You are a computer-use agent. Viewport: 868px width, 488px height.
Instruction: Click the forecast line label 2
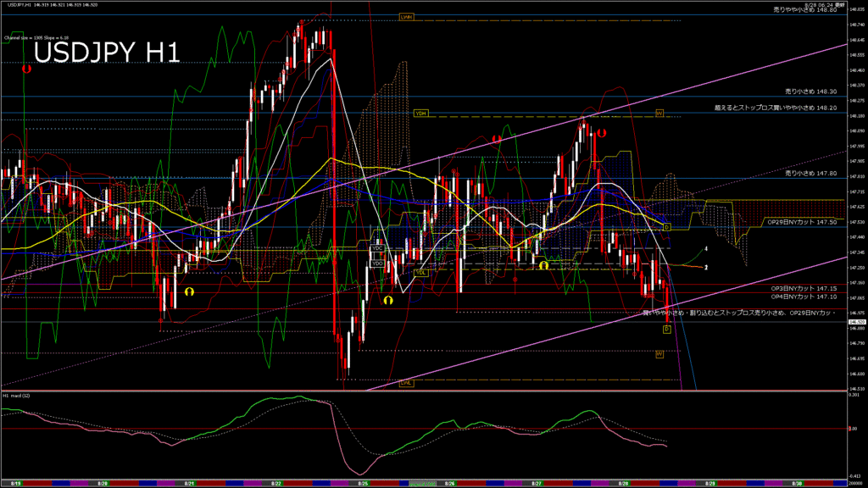[706, 267]
